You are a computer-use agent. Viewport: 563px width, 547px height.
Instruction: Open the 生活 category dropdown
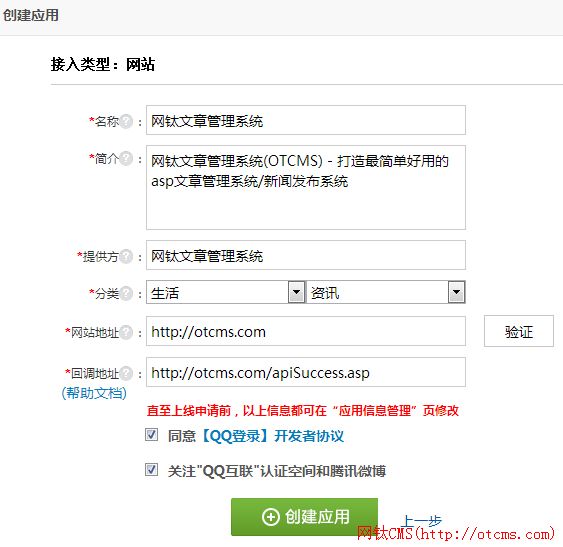tap(225, 292)
